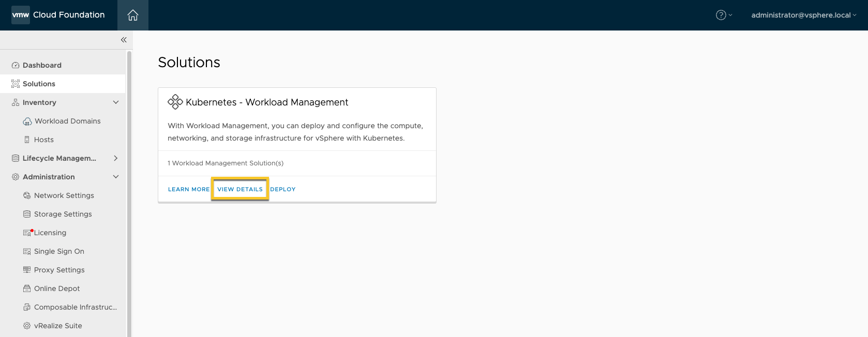Image resolution: width=868 pixels, height=337 pixels.
Task: Click the Kubernetes workload icon on the card
Action: point(175,102)
